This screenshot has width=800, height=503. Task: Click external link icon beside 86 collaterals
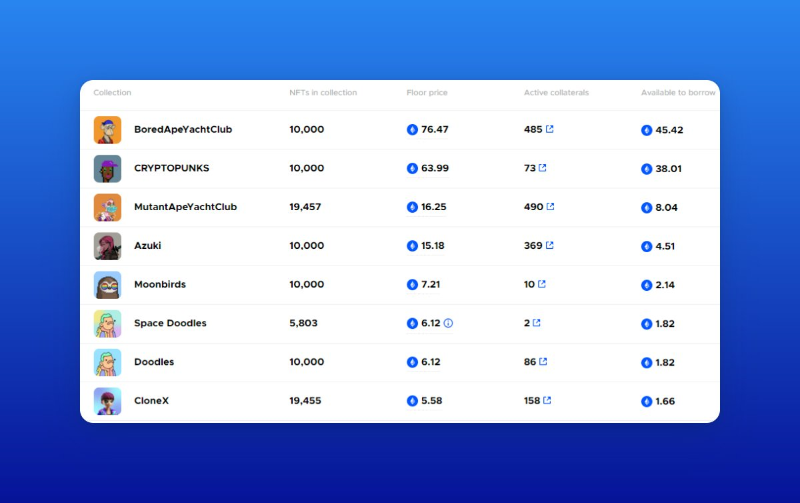tap(544, 362)
